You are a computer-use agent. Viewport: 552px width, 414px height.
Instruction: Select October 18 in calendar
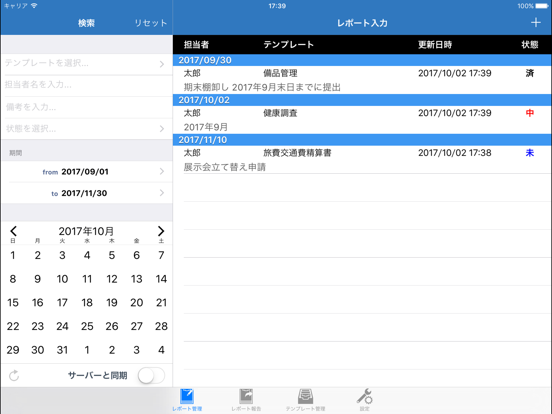87,303
